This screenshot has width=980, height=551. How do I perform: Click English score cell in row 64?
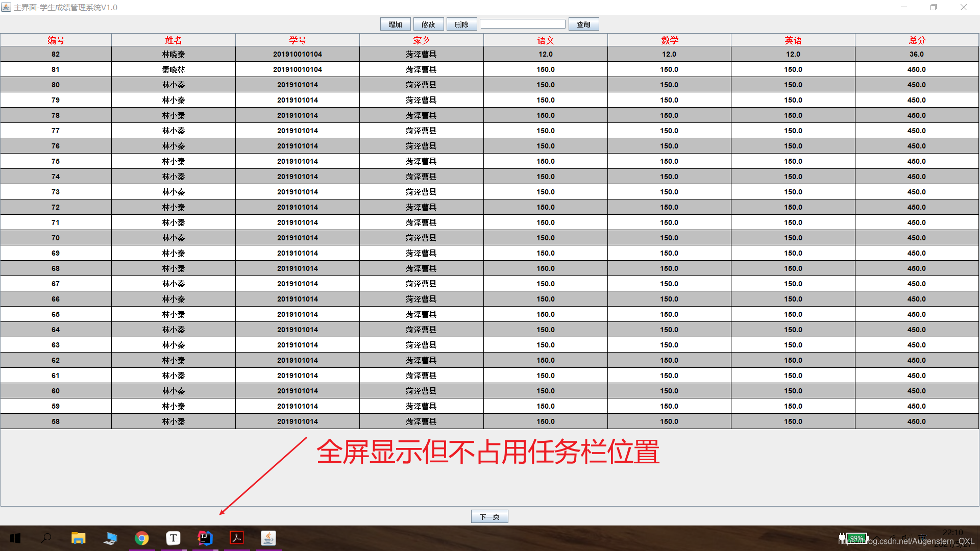coord(793,330)
